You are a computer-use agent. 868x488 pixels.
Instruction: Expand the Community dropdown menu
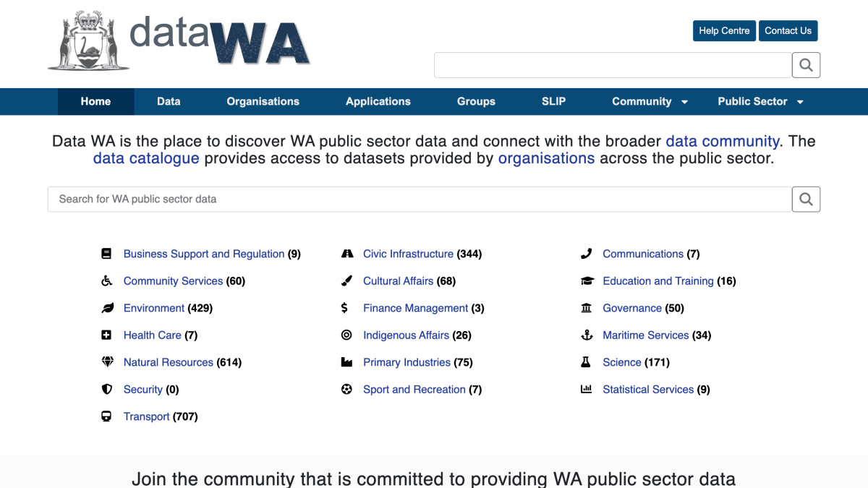tap(650, 102)
